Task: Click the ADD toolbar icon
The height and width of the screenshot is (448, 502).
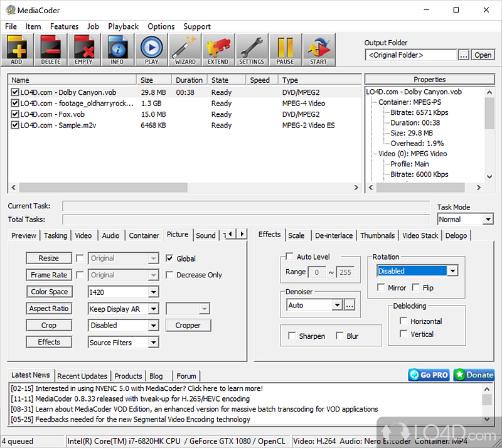Action: (17, 50)
